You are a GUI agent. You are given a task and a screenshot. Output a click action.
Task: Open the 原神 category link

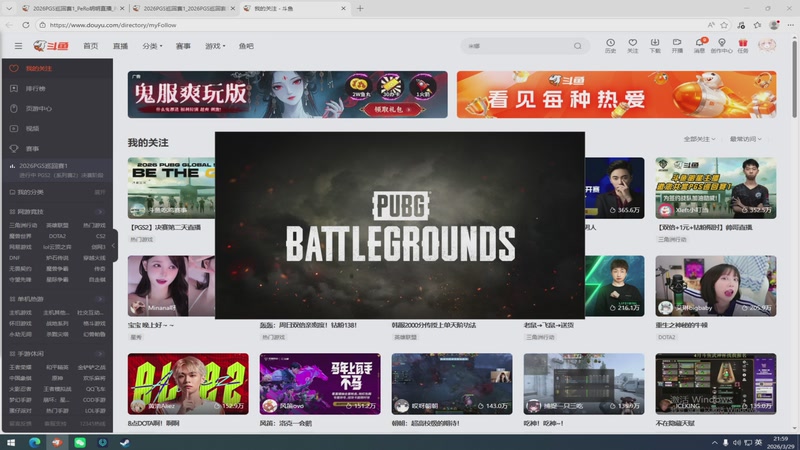click(x=57, y=378)
